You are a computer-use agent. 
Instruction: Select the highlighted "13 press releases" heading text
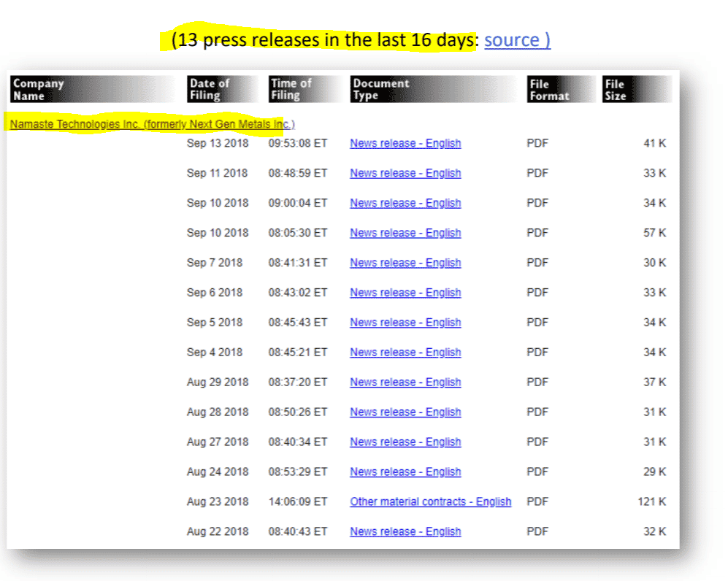click(322, 40)
